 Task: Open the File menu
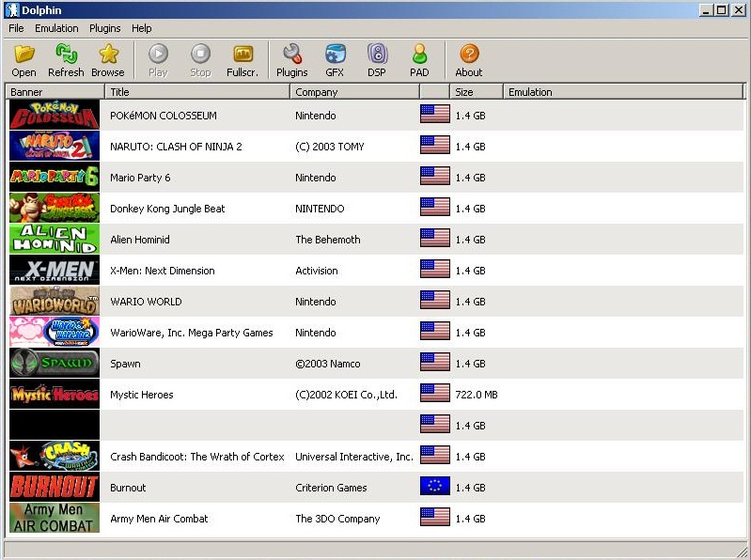point(16,28)
